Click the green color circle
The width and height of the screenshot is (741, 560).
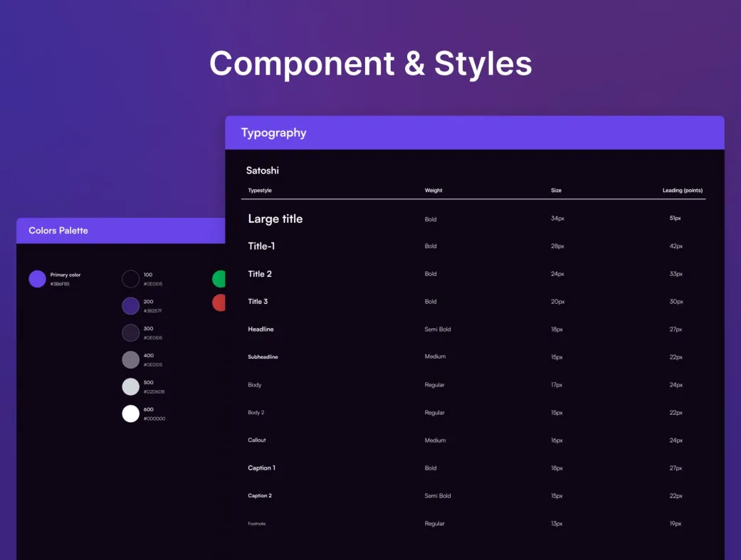(x=219, y=279)
